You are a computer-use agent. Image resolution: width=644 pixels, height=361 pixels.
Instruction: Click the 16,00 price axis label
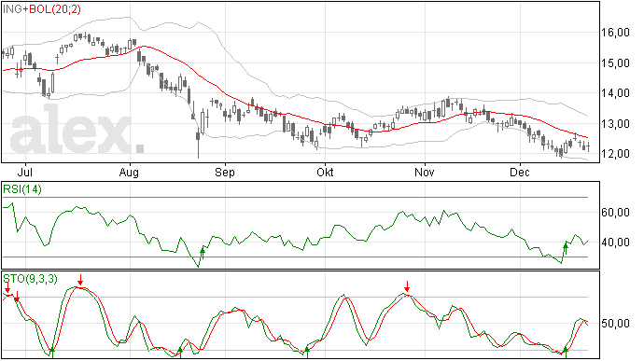615,33
